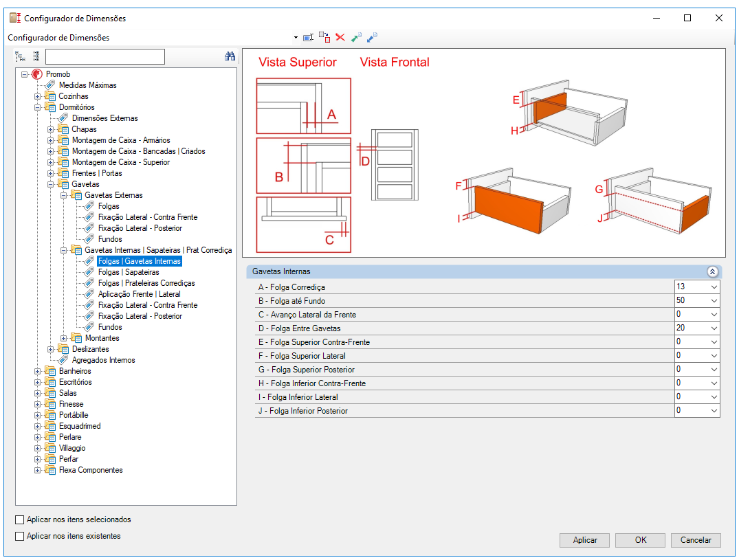This screenshot has height=560, width=739.
Task: Click the OK button
Action: point(640,540)
